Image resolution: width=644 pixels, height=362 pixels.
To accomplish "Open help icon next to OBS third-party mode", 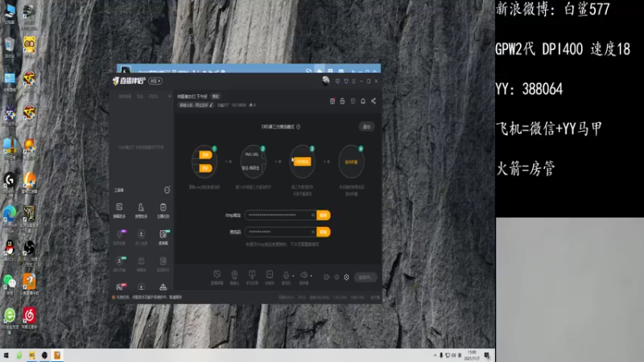I will (x=299, y=126).
